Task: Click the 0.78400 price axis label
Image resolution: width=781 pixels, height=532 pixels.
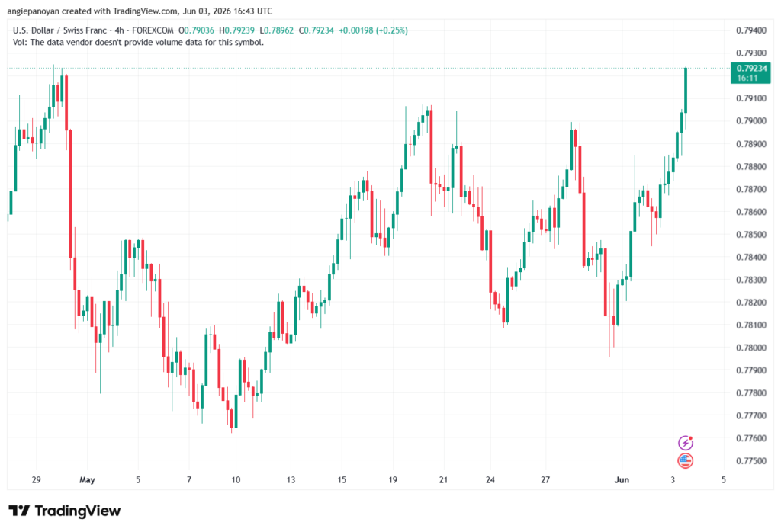Action: 751,257
